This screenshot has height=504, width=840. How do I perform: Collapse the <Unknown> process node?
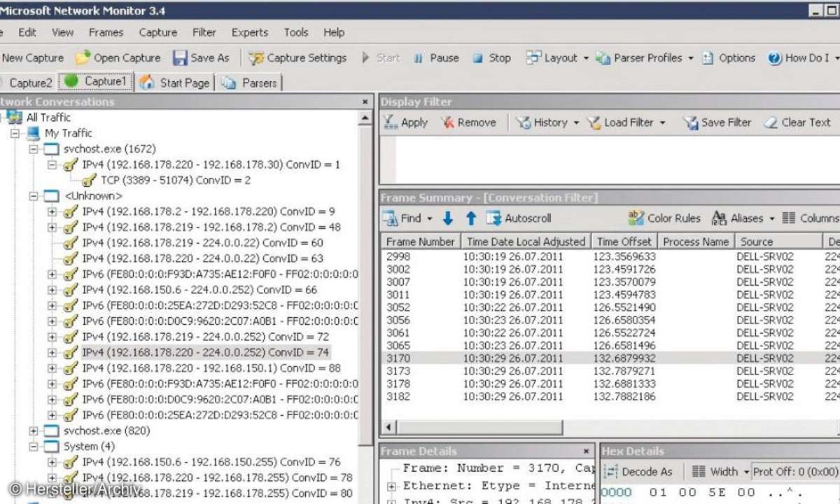(x=34, y=196)
